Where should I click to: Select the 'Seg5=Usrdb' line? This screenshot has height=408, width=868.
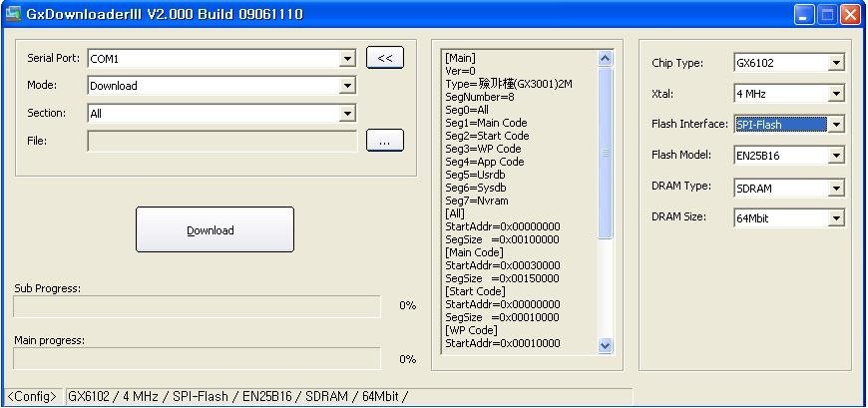point(475,175)
